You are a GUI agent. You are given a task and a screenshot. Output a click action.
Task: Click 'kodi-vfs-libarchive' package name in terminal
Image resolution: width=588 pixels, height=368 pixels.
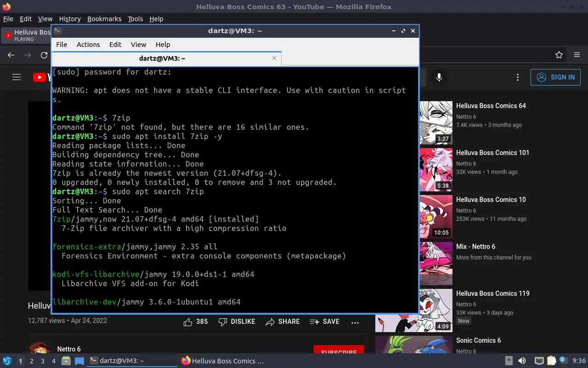tap(96, 274)
